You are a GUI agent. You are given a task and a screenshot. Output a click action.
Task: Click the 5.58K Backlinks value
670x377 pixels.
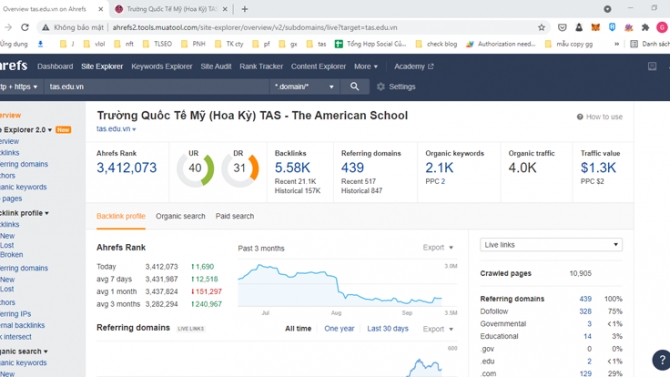click(x=292, y=168)
